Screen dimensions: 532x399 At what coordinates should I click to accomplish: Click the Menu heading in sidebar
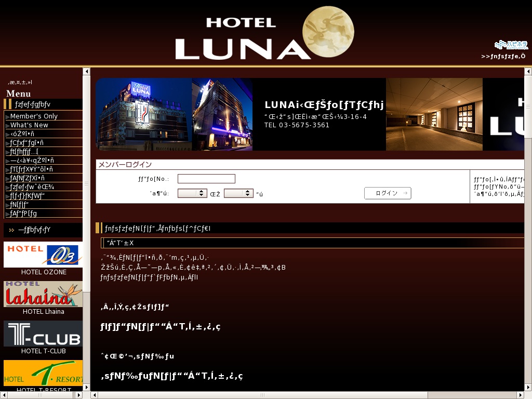click(18, 94)
